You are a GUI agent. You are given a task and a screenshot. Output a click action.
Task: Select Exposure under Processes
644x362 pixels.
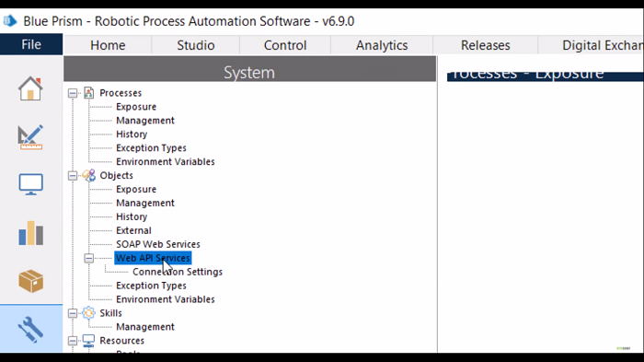136,107
